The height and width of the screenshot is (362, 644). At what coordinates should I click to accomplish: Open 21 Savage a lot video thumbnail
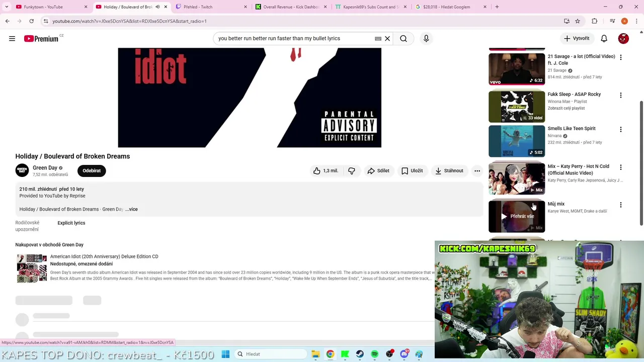[x=517, y=69]
